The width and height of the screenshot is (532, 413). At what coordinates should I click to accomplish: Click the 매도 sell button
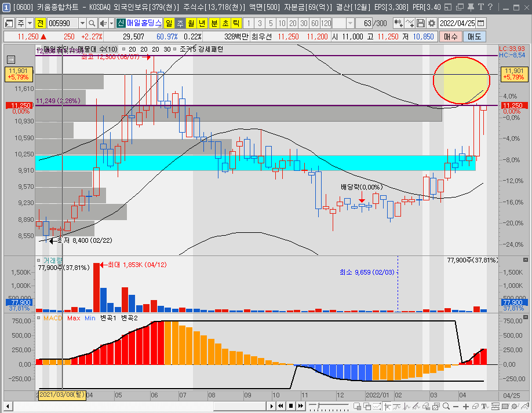point(474,36)
